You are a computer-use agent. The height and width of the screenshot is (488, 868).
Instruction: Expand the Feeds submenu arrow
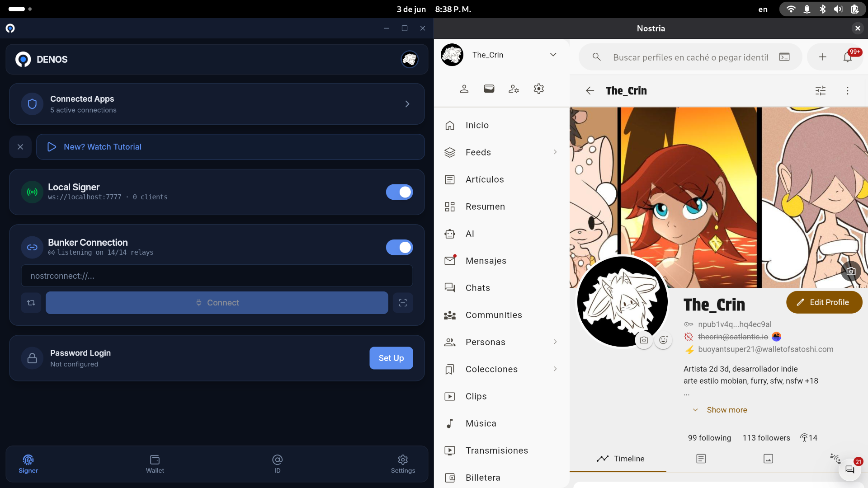point(555,152)
